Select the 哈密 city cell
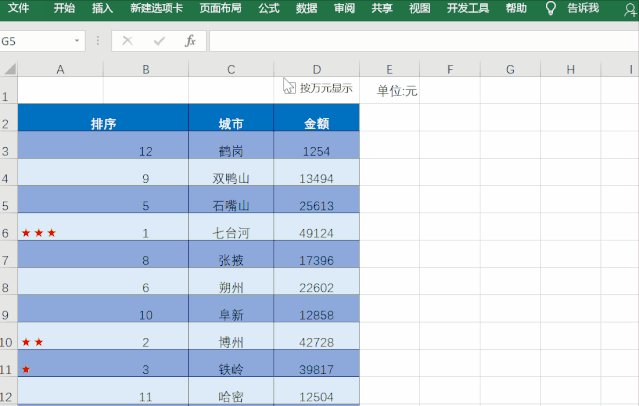Image resolution: width=639 pixels, height=406 pixels. pos(231,391)
